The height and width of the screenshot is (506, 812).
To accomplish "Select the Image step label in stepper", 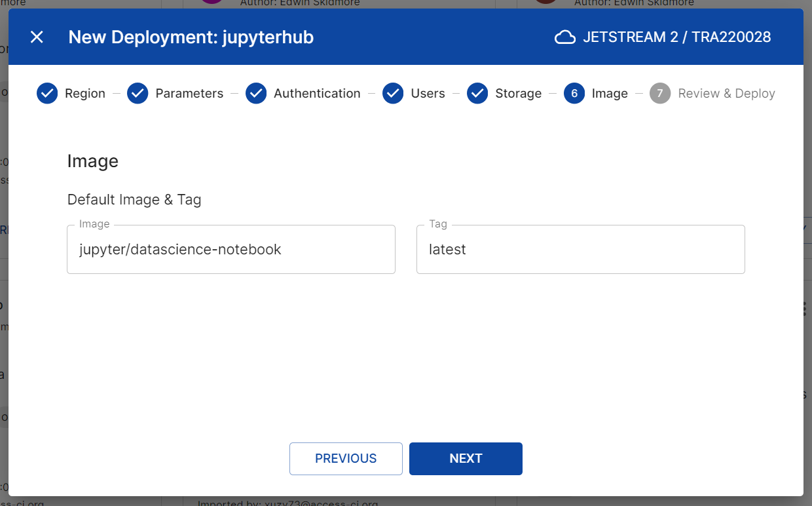I will click(x=610, y=94).
